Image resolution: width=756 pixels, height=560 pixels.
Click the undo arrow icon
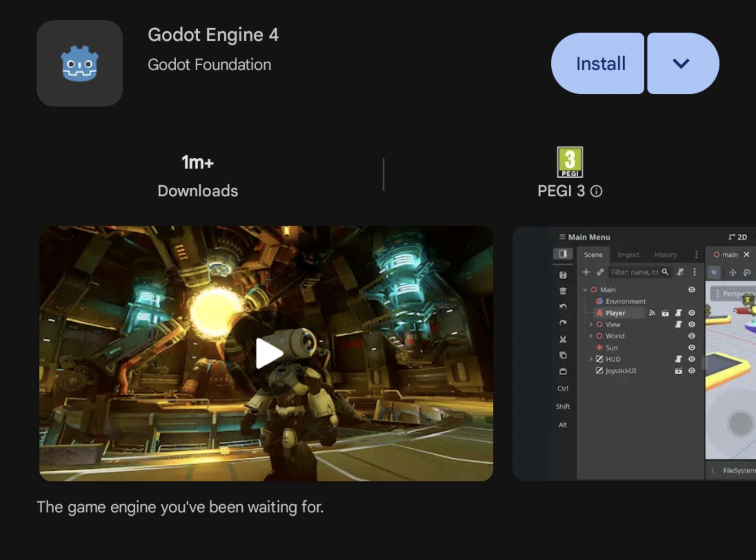pyautogui.click(x=563, y=306)
